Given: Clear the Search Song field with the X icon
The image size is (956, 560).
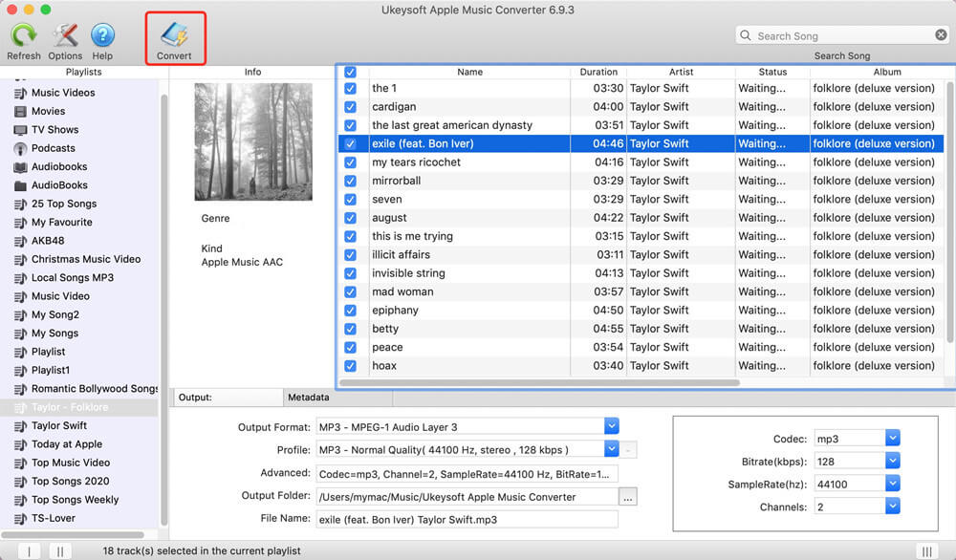Looking at the screenshot, I should pos(941,34).
